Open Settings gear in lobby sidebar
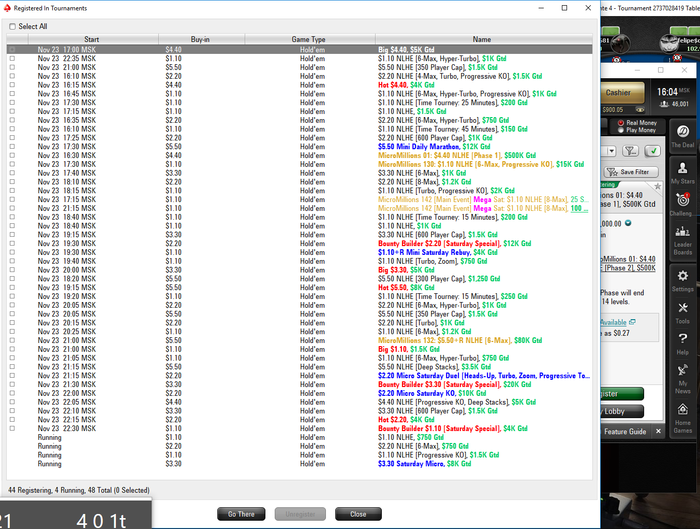Screen dimensions: 700x529 click(x=683, y=280)
